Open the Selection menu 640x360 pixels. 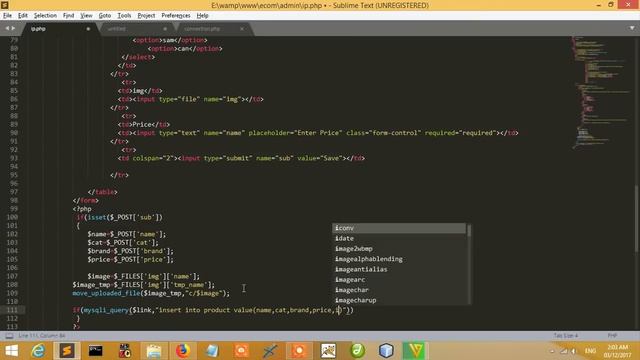[x=45, y=16]
